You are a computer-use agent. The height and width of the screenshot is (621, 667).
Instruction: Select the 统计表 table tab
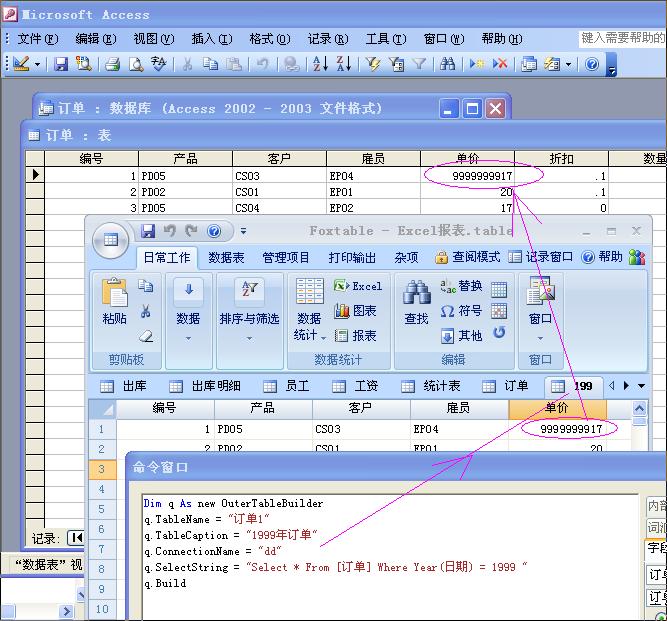click(x=431, y=386)
